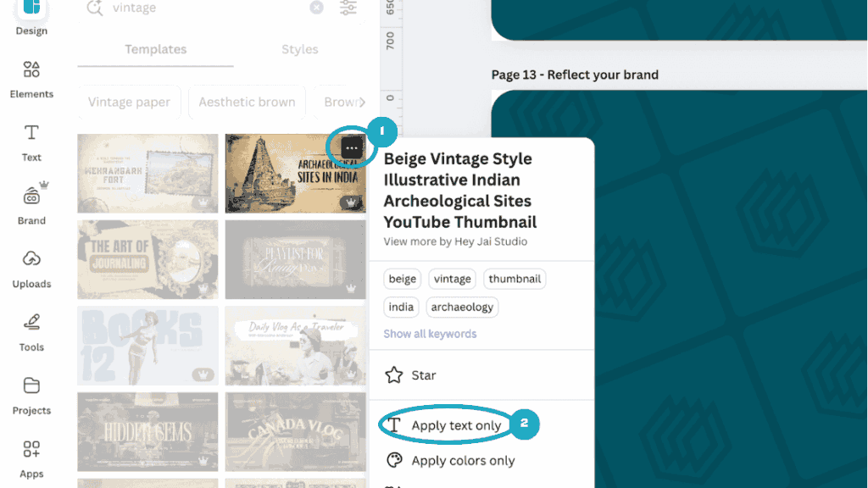Choose Apply text only option
This screenshot has width=868, height=488.
click(456, 425)
